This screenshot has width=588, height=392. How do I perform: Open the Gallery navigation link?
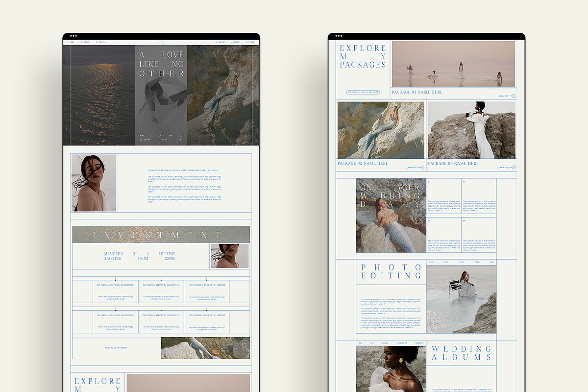221,42
